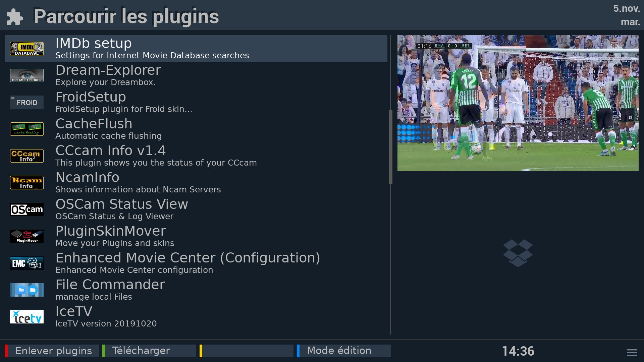Click the File Commander folders icon
Screen dimensions: 644x362
coord(27,290)
